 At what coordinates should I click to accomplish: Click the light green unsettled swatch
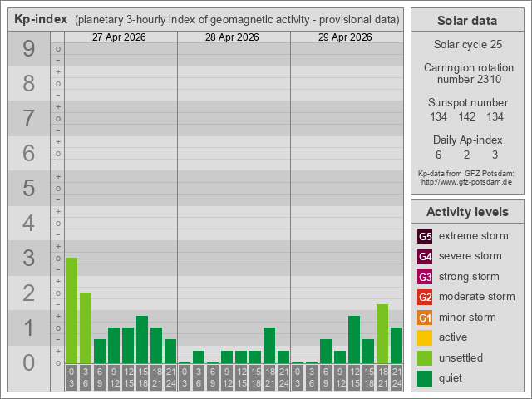425,358
